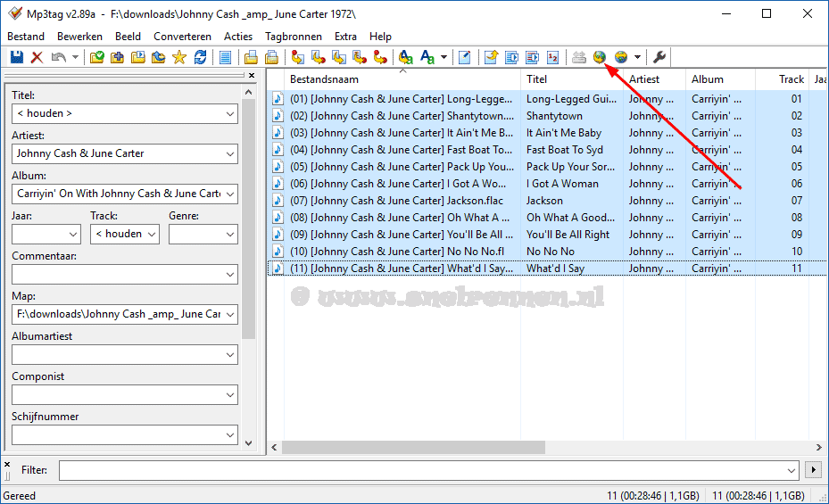Expand the Map directory dropdown
Image resolution: width=829 pixels, height=504 pixels.
point(230,314)
